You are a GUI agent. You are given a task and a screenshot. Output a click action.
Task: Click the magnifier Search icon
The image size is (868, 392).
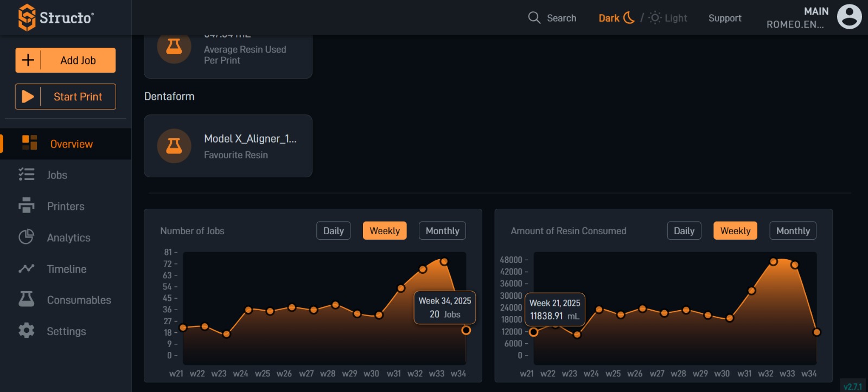[534, 18]
